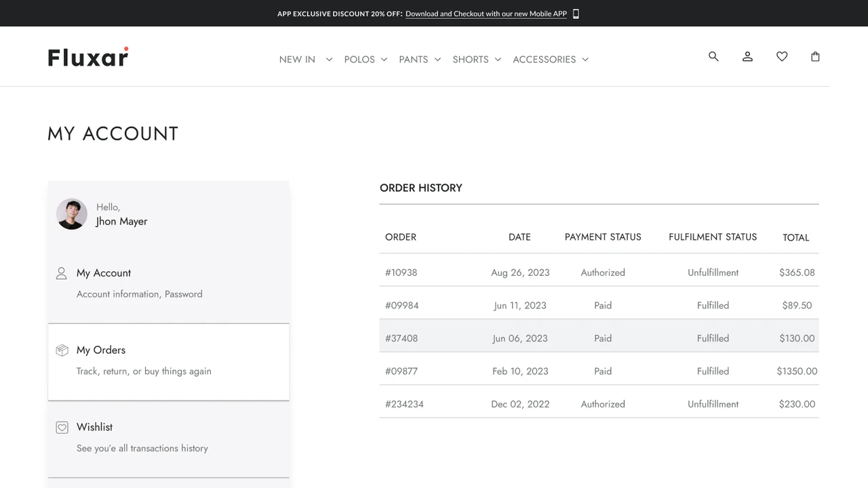Viewport: 868px width, 488px height.
Task: Click the mobile phone icon in banner
Action: 576,14
